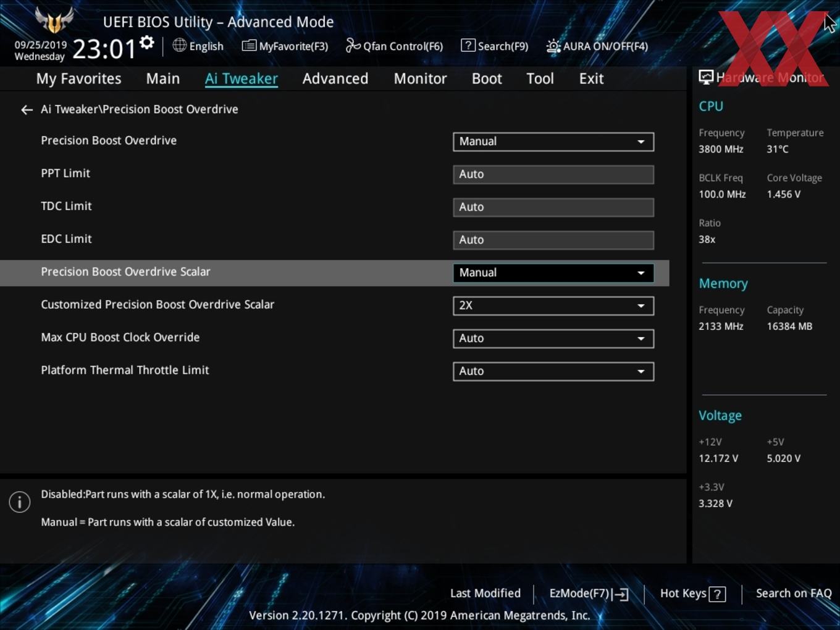Open Qfan Control(F6)

click(x=394, y=46)
